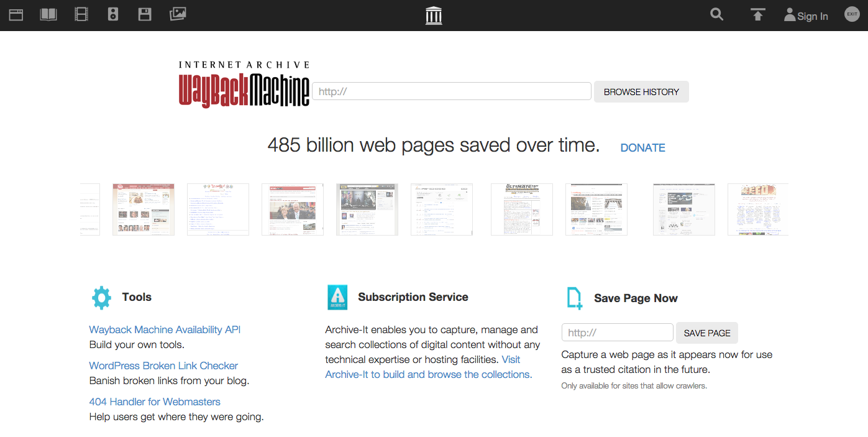Click the Save Page Now document icon
Viewport: 868px width, 437px height.
(x=575, y=298)
